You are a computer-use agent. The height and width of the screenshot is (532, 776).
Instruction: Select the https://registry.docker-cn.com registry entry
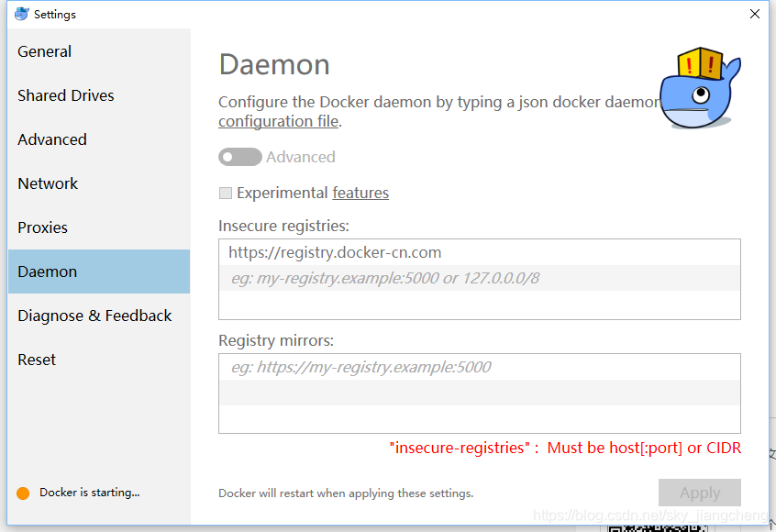[480, 252]
